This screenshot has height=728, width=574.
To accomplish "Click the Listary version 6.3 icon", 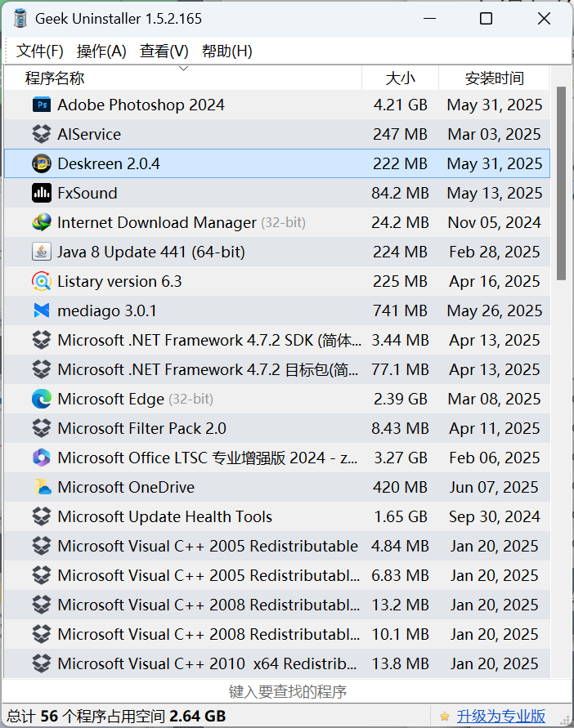I will point(42,281).
